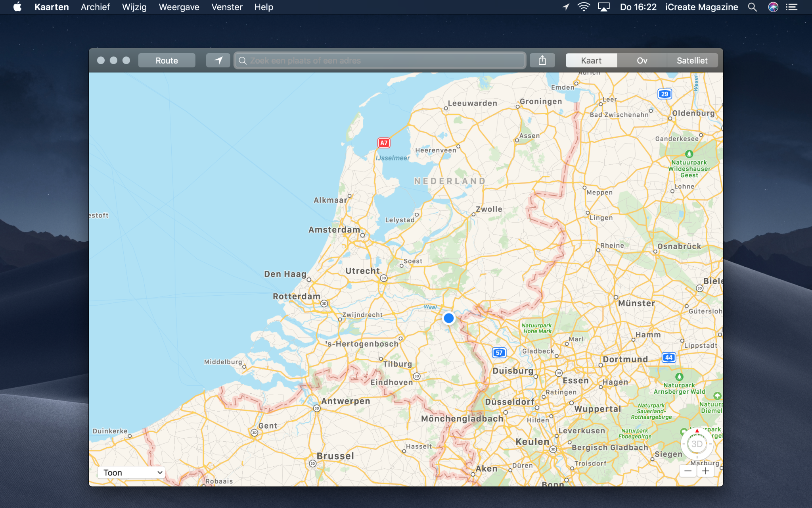Click the 3D compass control
This screenshot has width=812, height=508.
point(697,444)
